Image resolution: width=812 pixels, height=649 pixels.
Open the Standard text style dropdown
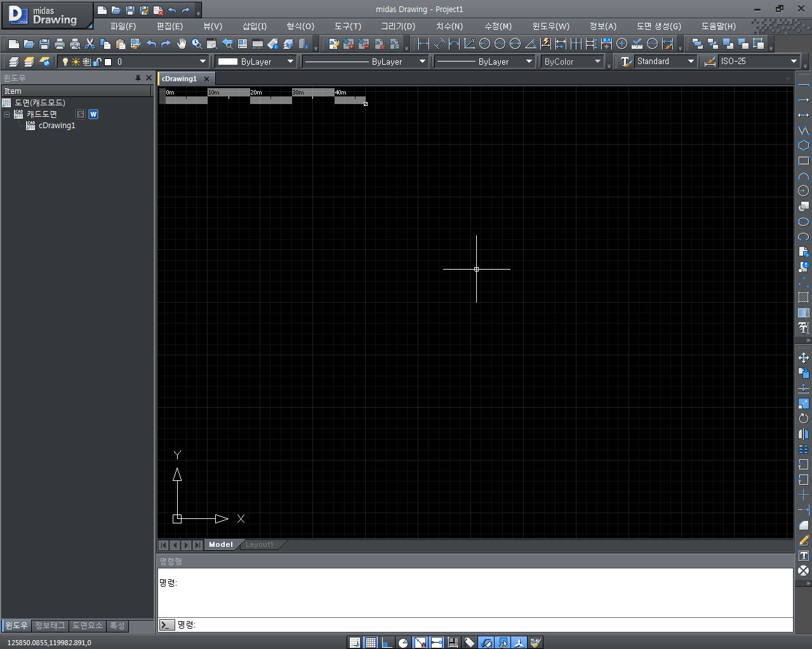(x=691, y=62)
